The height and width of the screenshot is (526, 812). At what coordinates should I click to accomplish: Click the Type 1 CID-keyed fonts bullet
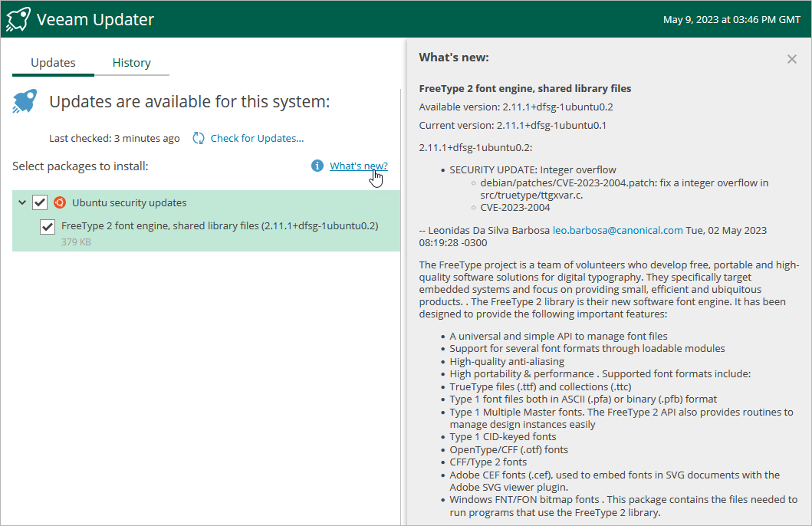[503, 437]
